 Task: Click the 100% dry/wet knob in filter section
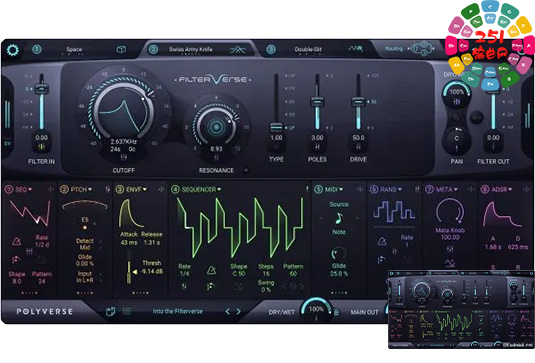coord(456,94)
